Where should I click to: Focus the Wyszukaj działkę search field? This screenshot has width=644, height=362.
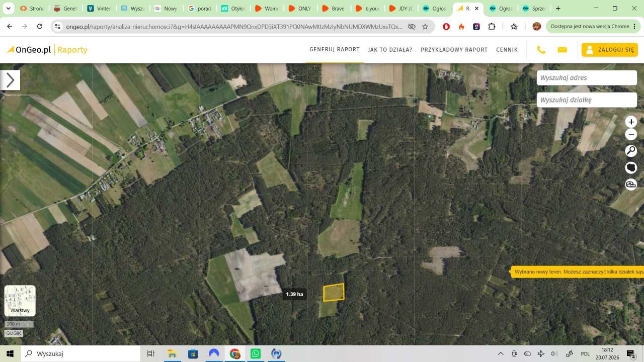pos(587,100)
